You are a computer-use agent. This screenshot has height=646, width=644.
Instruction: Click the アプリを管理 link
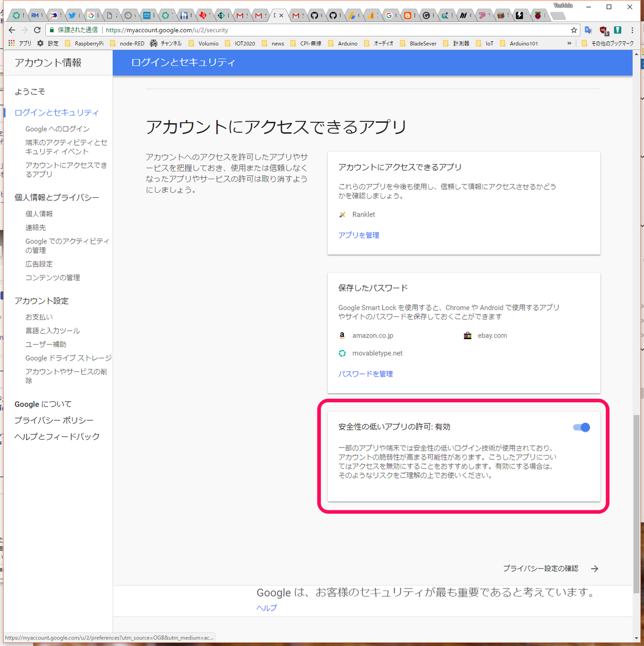click(x=359, y=235)
